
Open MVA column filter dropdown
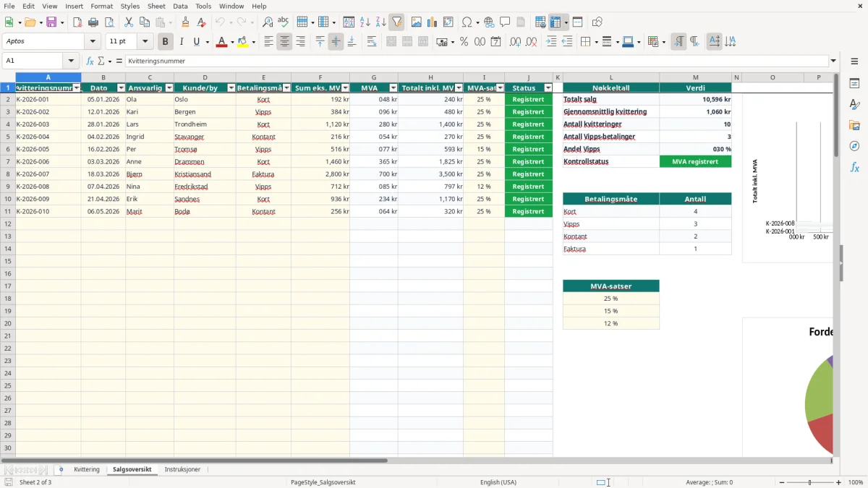point(393,88)
